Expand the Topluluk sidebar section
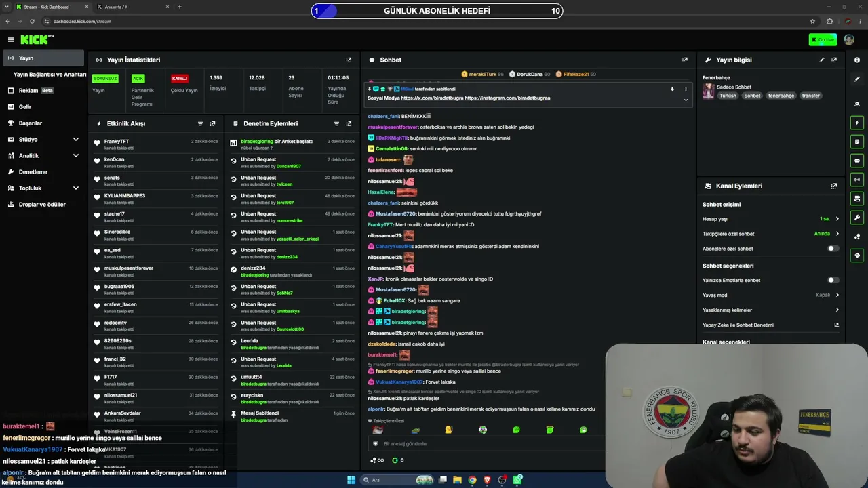Image resolution: width=868 pixels, height=488 pixels. point(75,188)
